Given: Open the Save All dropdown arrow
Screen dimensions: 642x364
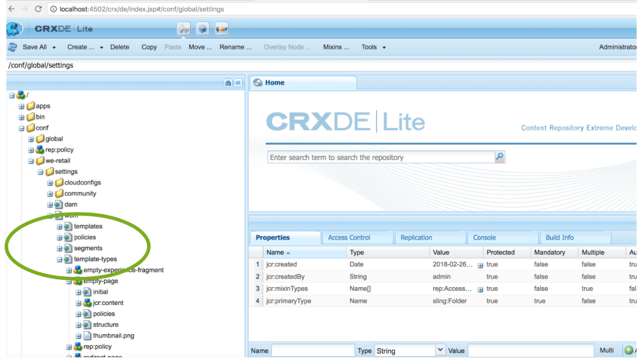Looking at the screenshot, I should [x=55, y=47].
